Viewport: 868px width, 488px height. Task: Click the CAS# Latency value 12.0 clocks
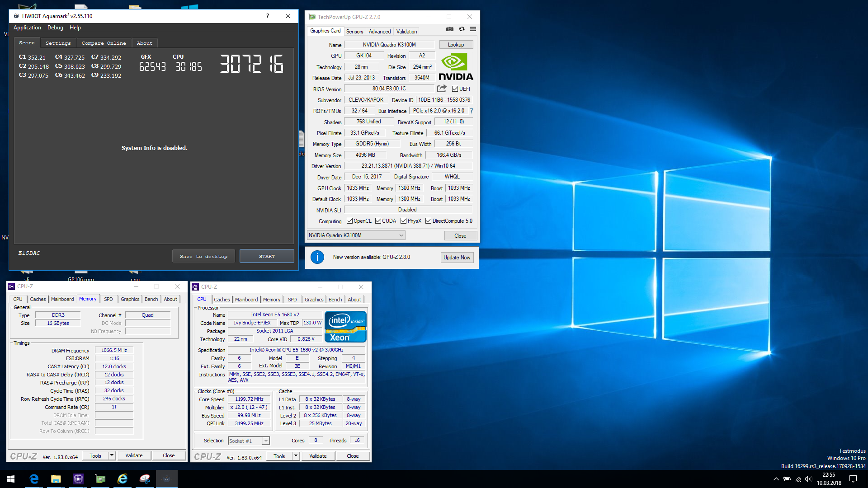tap(114, 366)
